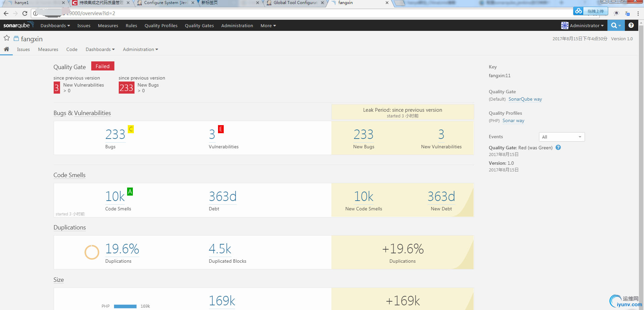Click the Bugs C rating badge
Viewport: 644px width, 310px height.
pos(131,129)
